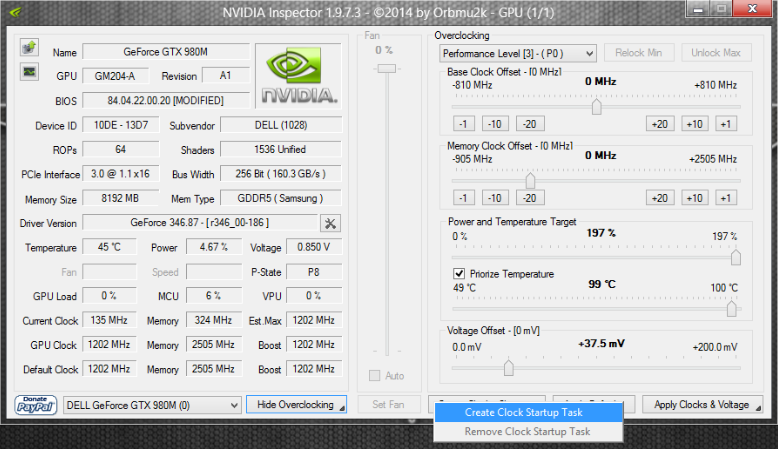778x449 pixels.
Task: Click the PCIe Interface 3.0 @ 1.1 x16 field
Action: pyautogui.click(x=121, y=174)
